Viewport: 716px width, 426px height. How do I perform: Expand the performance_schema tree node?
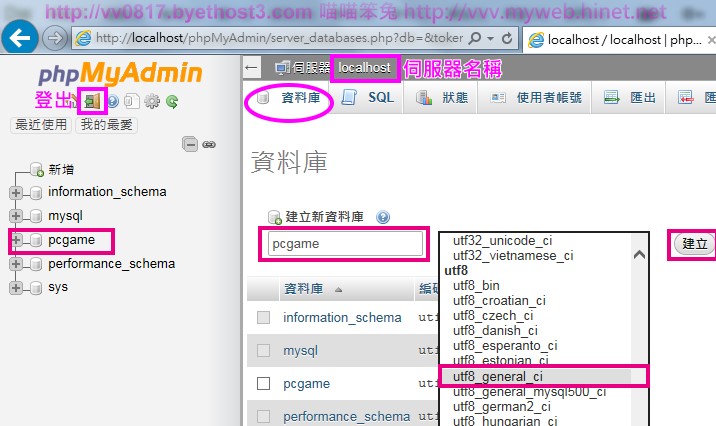pyautogui.click(x=16, y=264)
